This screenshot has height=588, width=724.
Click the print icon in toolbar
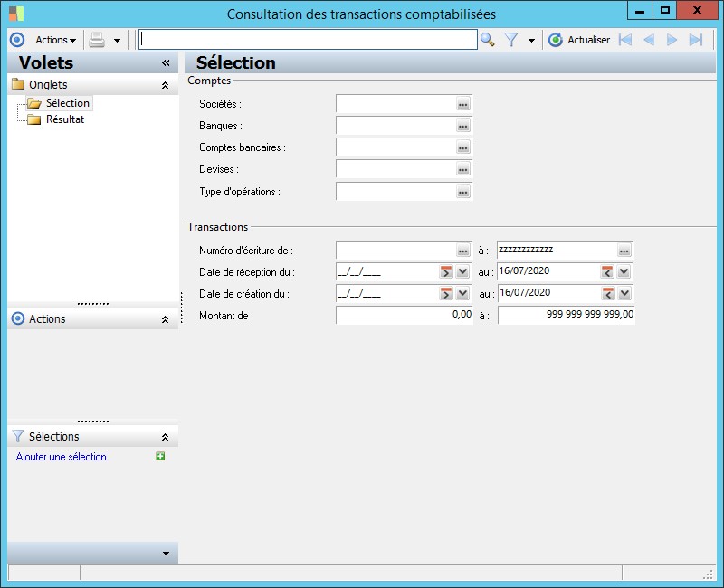pyautogui.click(x=98, y=40)
